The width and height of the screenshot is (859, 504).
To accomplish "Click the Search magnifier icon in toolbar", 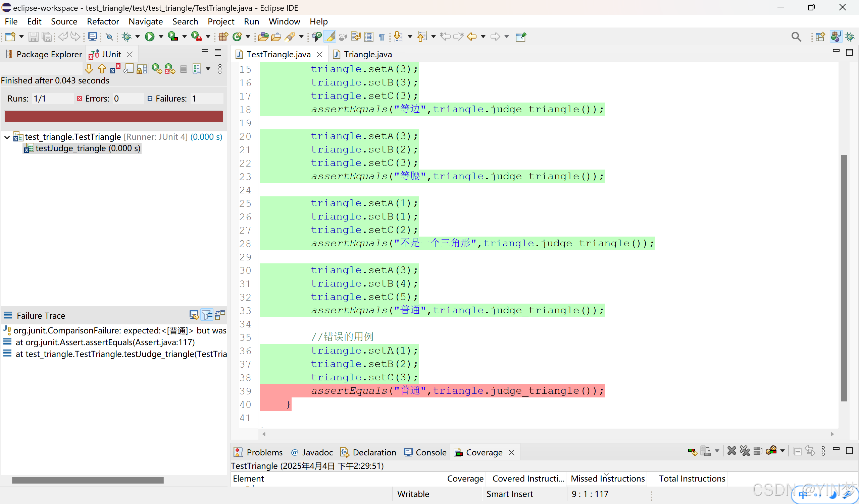I will [x=796, y=37].
